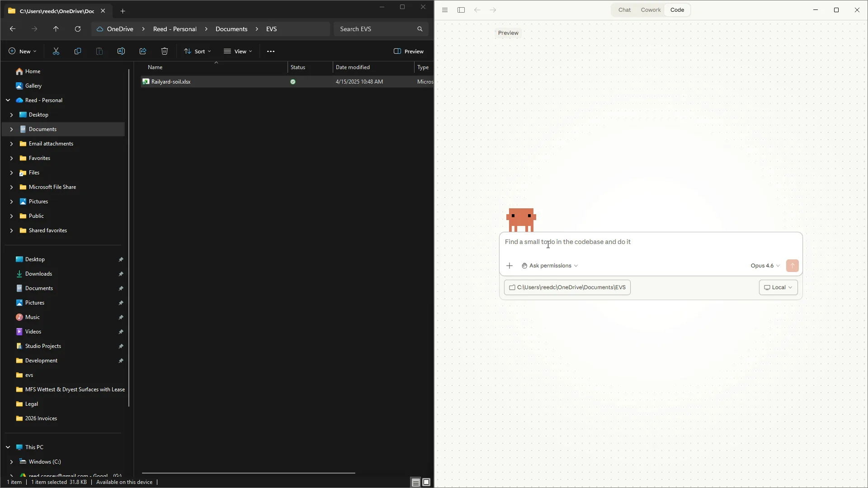Click the Delete trash icon in Explorer
Image resolution: width=868 pixels, height=488 pixels.
coord(165,52)
